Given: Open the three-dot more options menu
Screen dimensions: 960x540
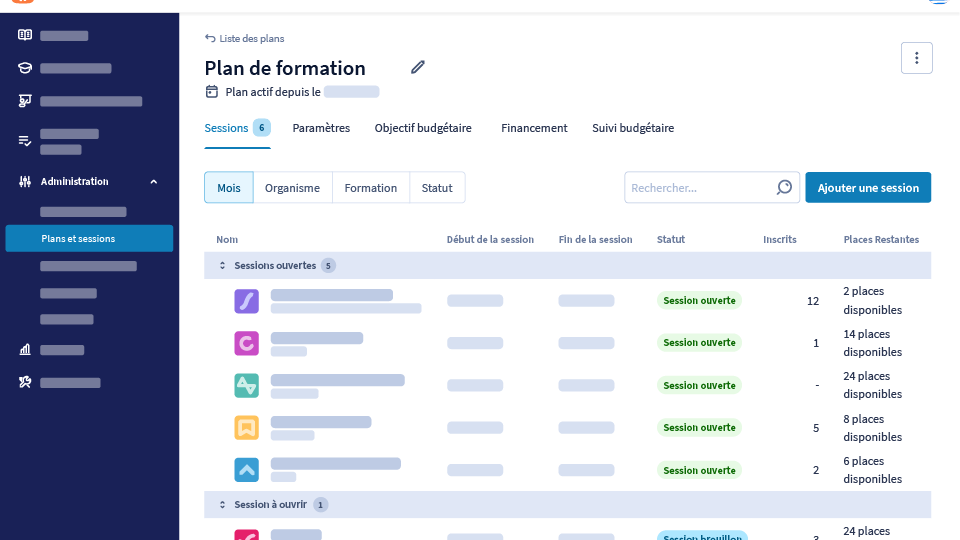Looking at the screenshot, I should [916, 58].
